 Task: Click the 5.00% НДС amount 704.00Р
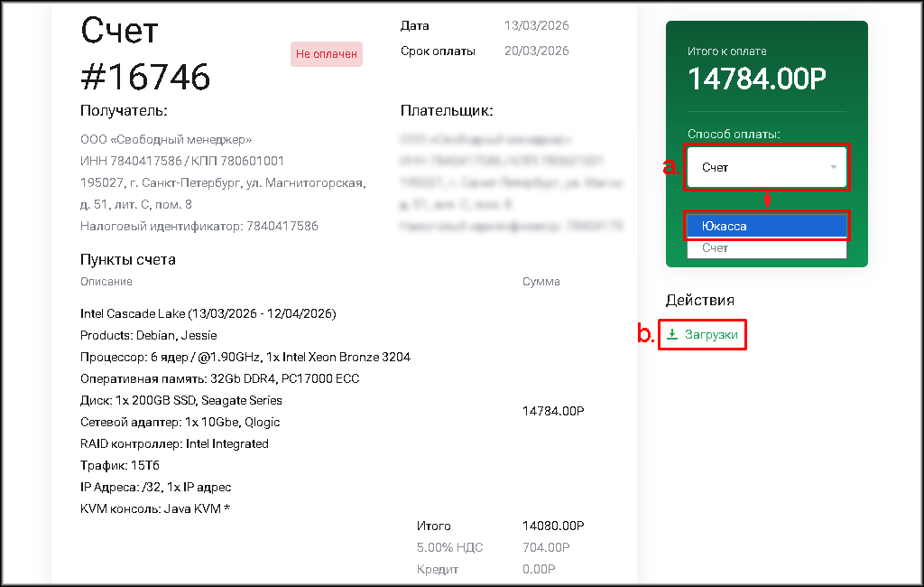(545, 547)
